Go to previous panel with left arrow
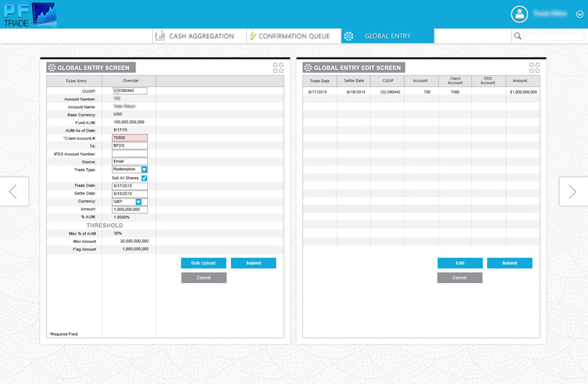 (13, 192)
